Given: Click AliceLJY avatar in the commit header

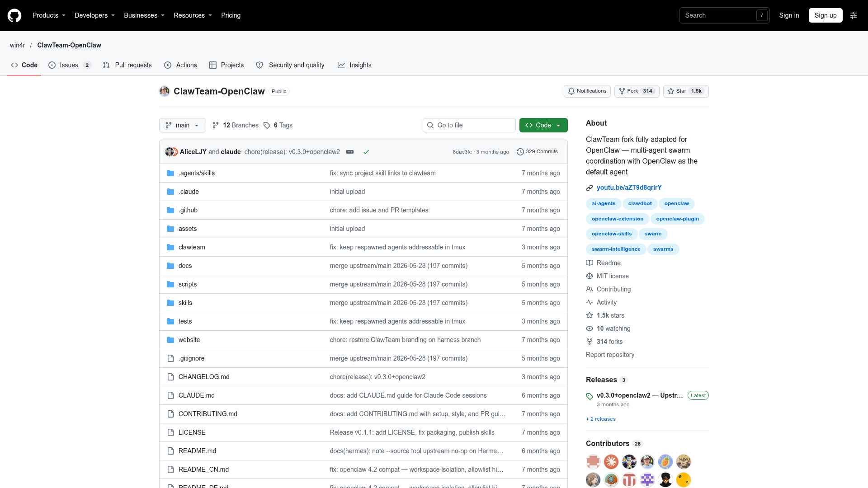Looking at the screenshot, I should (170, 152).
